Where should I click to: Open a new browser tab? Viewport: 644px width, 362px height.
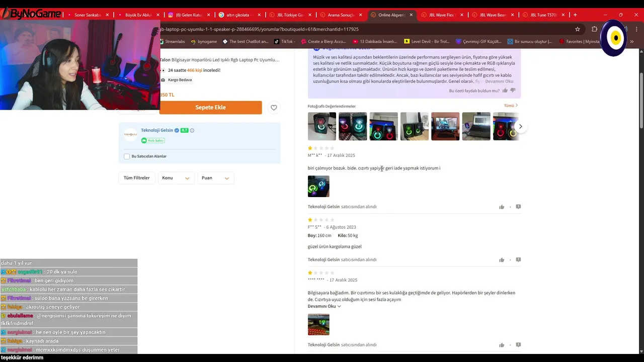575,15
